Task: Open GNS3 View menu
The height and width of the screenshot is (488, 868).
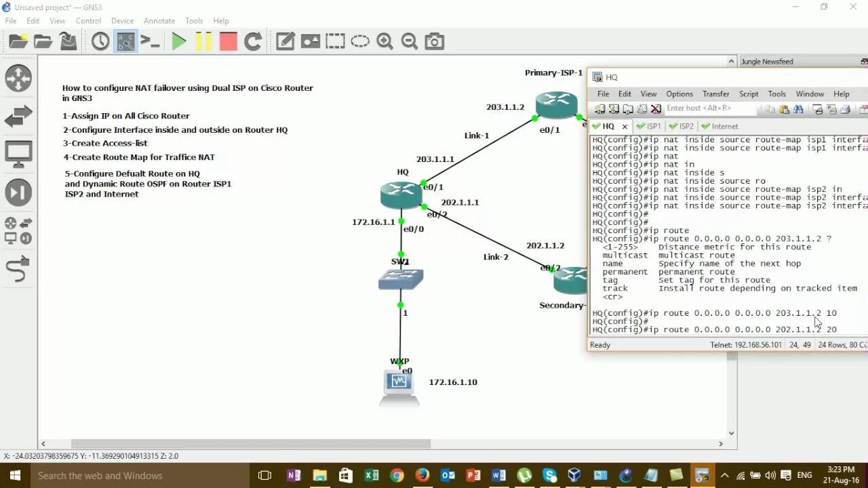Action: 58,21
